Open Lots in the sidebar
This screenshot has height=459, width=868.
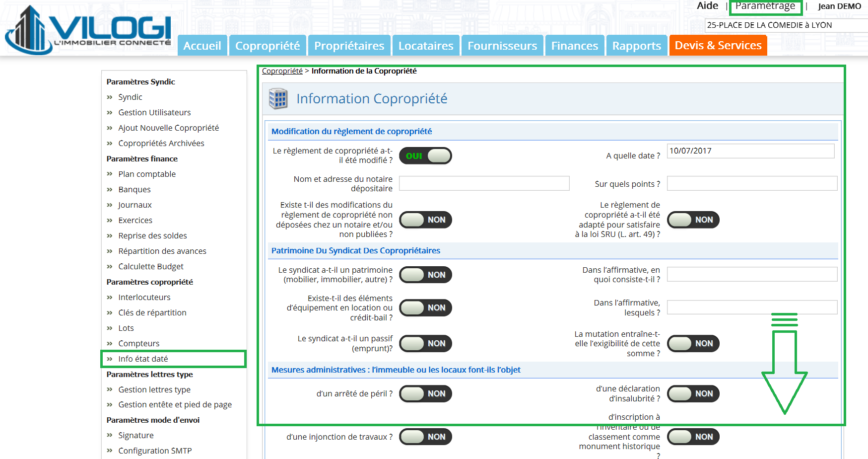(x=126, y=328)
